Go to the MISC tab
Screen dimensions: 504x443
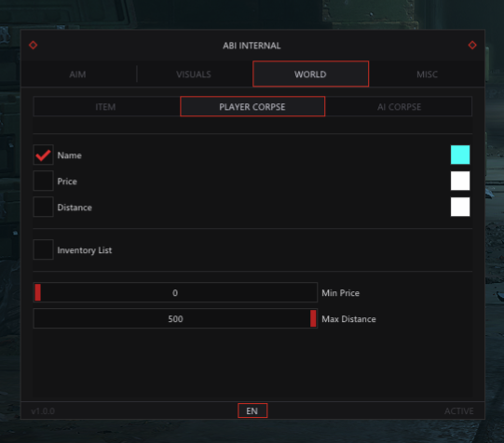tap(427, 74)
